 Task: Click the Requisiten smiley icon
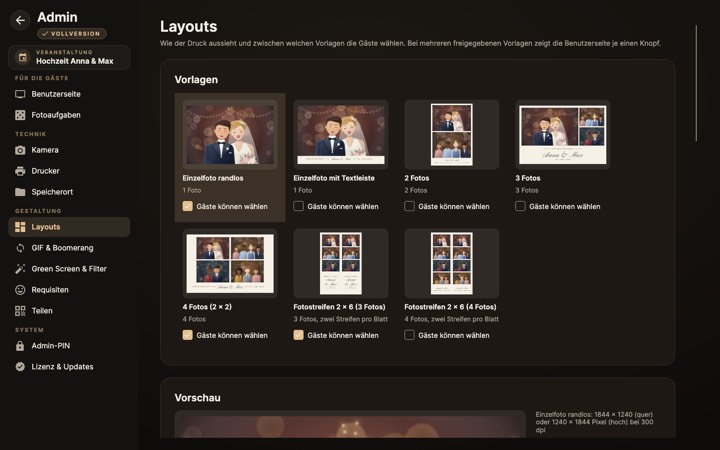click(x=20, y=290)
